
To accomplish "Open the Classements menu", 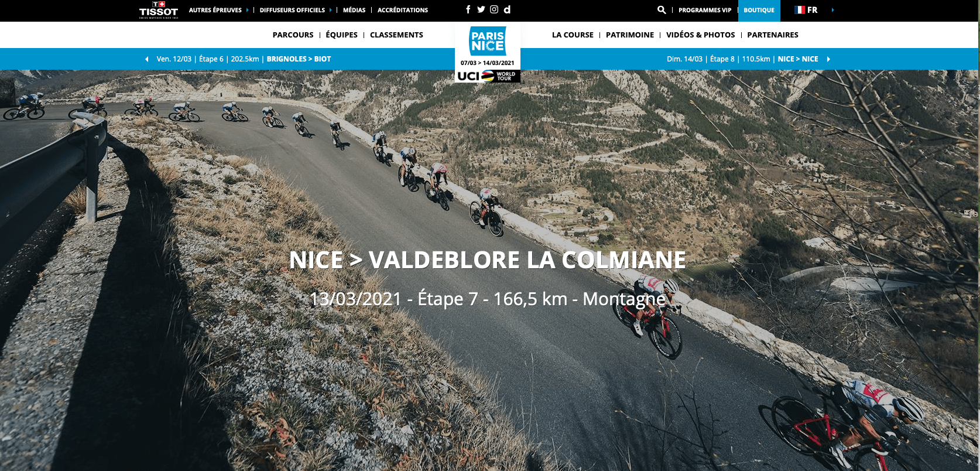I will pos(396,35).
